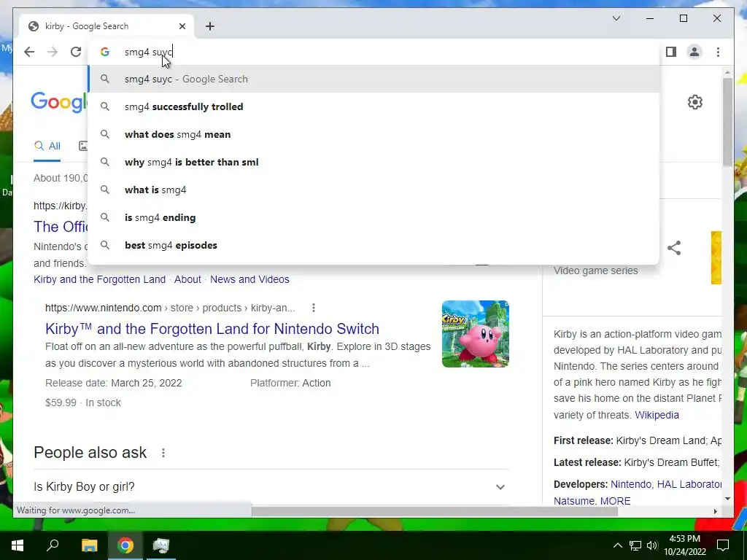Open the About sitelink

pos(187,279)
